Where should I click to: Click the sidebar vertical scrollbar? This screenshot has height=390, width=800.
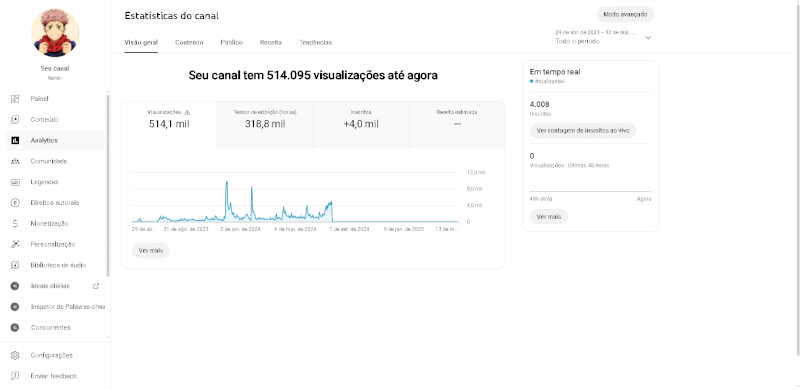point(108,185)
